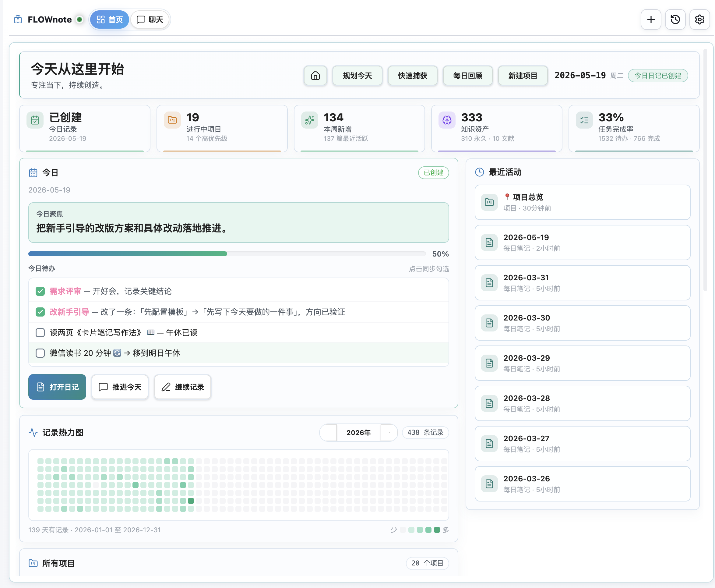Click the folder icon of 项目总览 item
The image size is (715, 588).
(489, 202)
